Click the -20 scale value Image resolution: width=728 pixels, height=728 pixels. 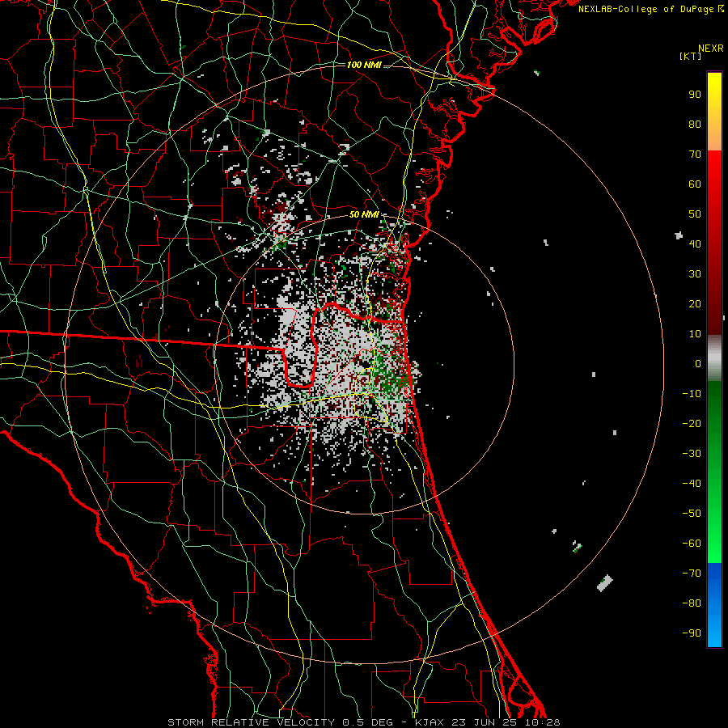point(692,423)
